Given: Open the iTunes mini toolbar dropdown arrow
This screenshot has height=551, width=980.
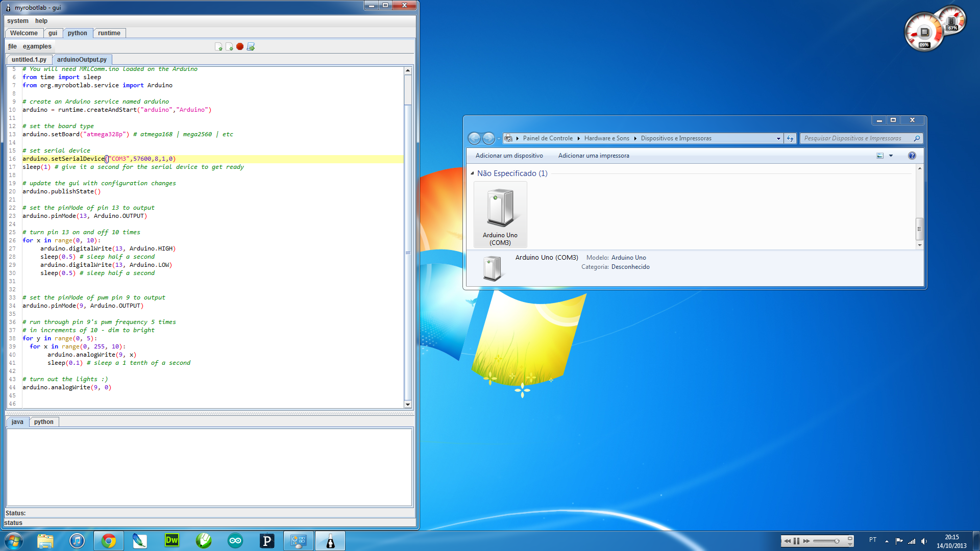Looking at the screenshot, I should (850, 544).
